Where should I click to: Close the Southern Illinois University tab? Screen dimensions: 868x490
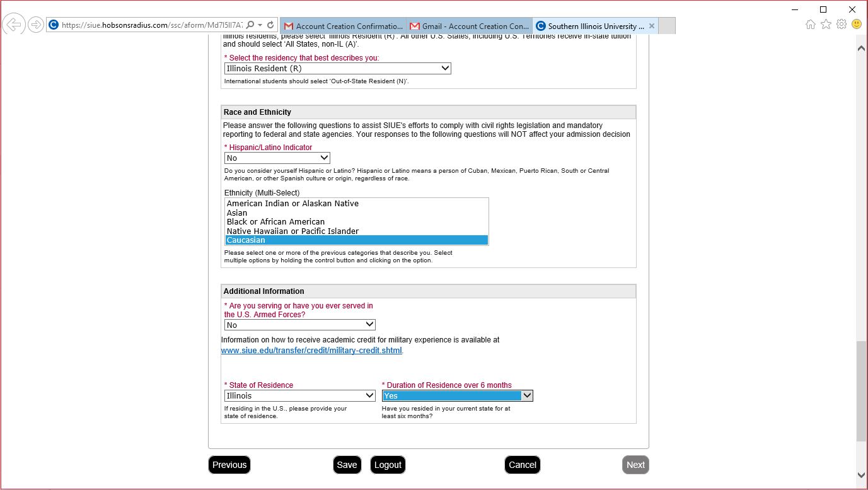(652, 26)
